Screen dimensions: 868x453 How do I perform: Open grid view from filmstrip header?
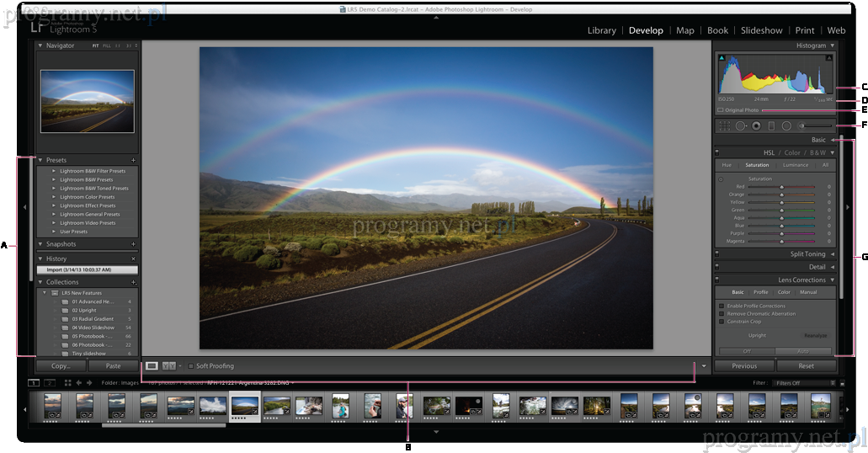(x=67, y=382)
